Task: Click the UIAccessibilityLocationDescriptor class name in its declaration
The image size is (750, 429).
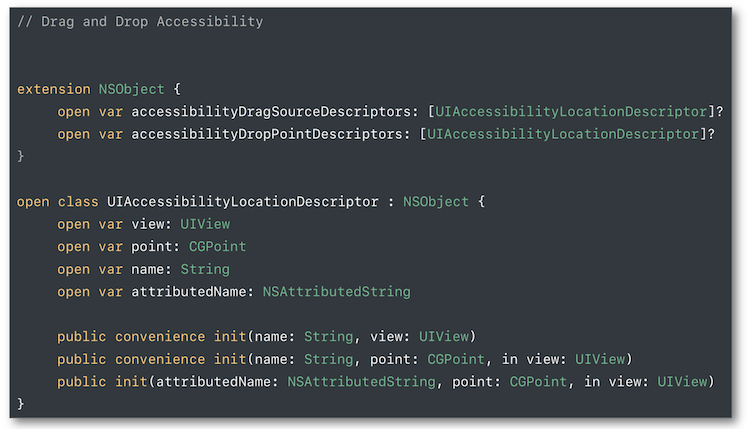Action: click(243, 201)
